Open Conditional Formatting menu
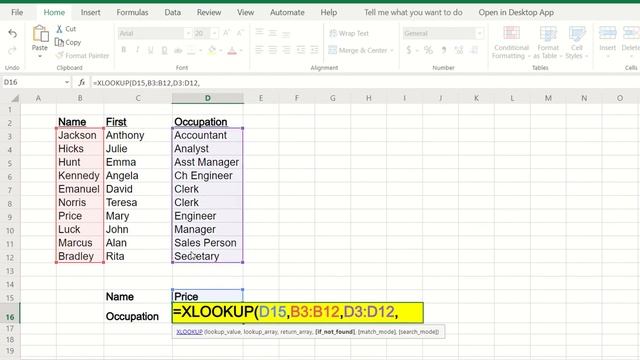Image resolution: width=640 pixels, height=360 pixels. [x=511, y=42]
